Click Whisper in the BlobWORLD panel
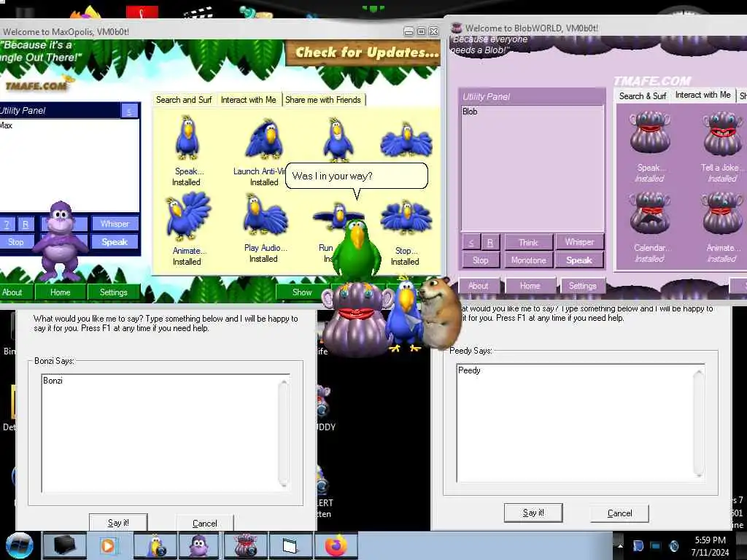This screenshot has width=747, height=560. [x=579, y=242]
